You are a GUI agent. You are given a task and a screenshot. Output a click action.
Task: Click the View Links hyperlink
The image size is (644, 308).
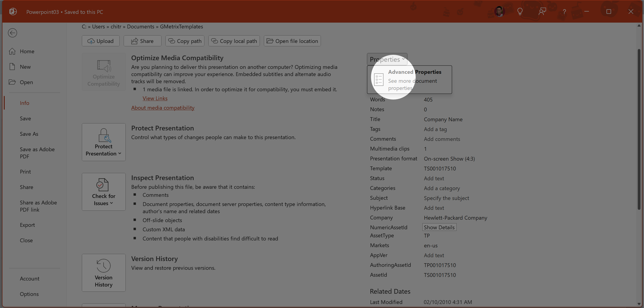coord(155,98)
